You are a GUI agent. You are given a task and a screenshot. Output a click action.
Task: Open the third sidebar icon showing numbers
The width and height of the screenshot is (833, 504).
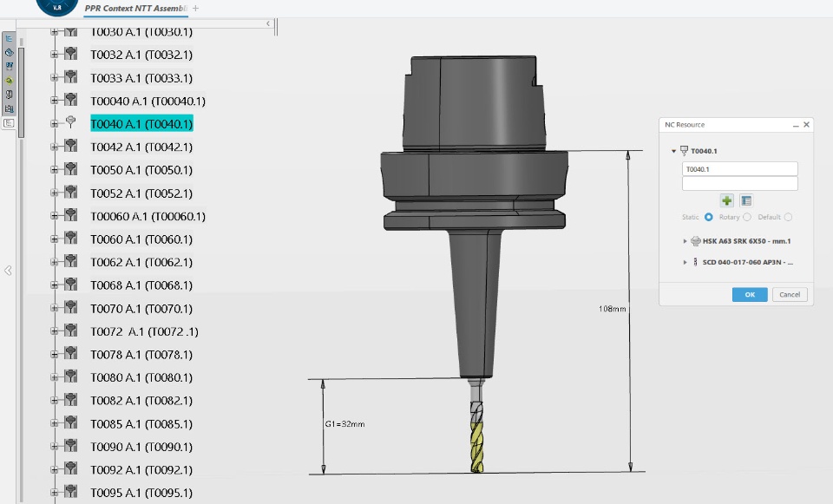[x=9, y=67]
